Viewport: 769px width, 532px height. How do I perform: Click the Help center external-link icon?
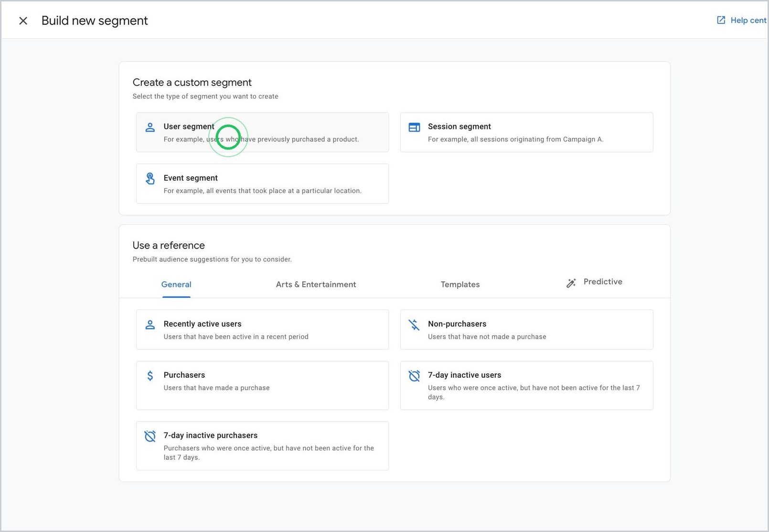tap(721, 20)
